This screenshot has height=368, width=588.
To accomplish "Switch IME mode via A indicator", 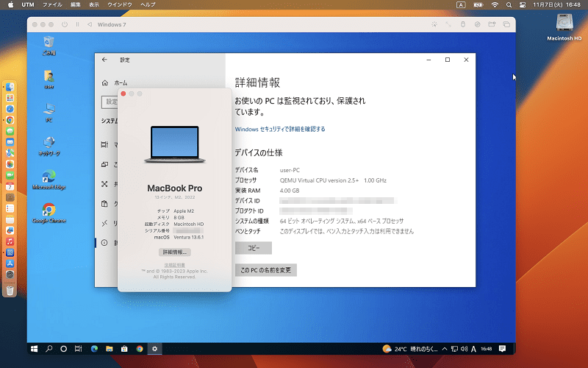I will (x=473, y=349).
